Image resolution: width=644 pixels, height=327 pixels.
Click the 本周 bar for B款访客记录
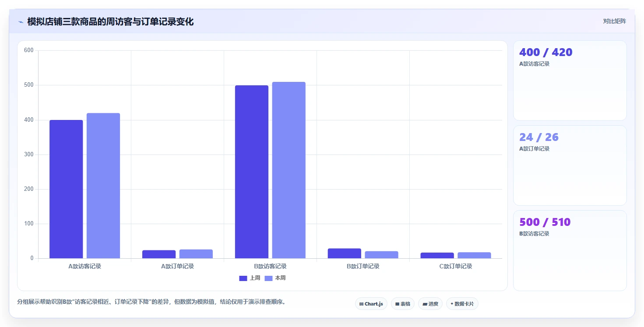pyautogui.click(x=289, y=170)
